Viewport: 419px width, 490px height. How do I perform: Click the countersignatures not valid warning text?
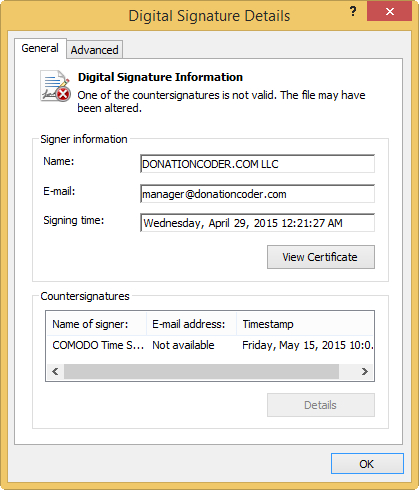221,101
